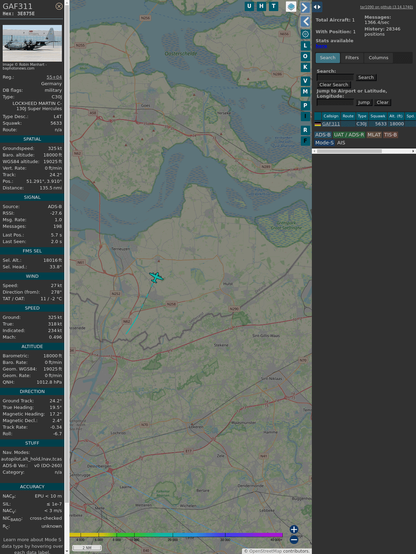This screenshot has height=554, width=416.
Task: Toggle sidebar width with double-arrow button
Action: [x=317, y=7]
